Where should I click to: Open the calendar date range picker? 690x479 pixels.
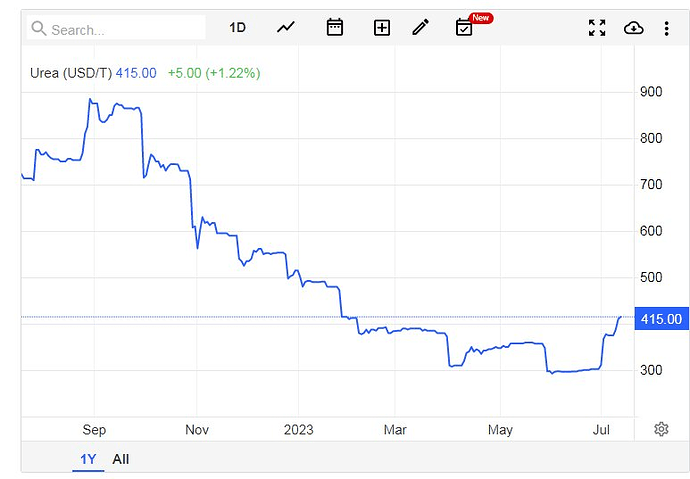pyautogui.click(x=335, y=28)
